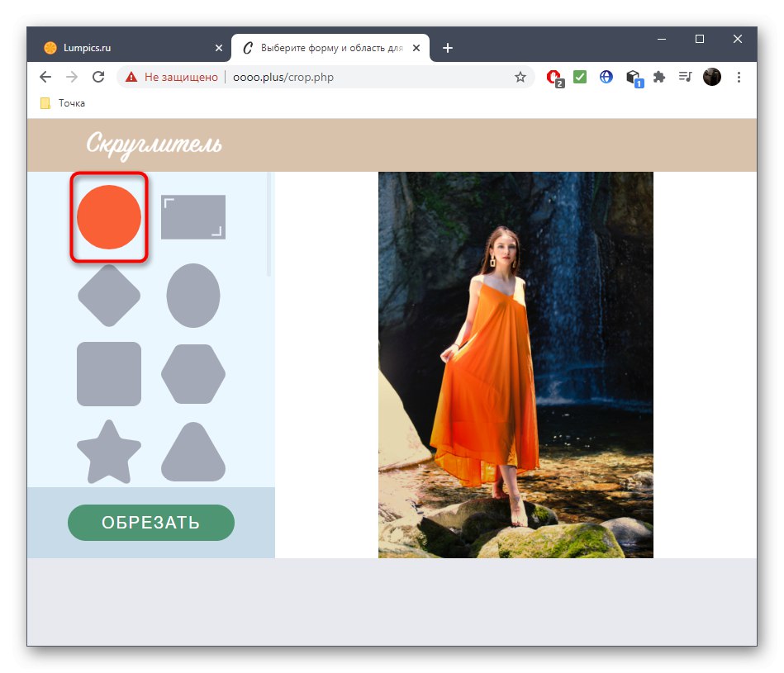Open the Chrome profile avatar

(712, 77)
